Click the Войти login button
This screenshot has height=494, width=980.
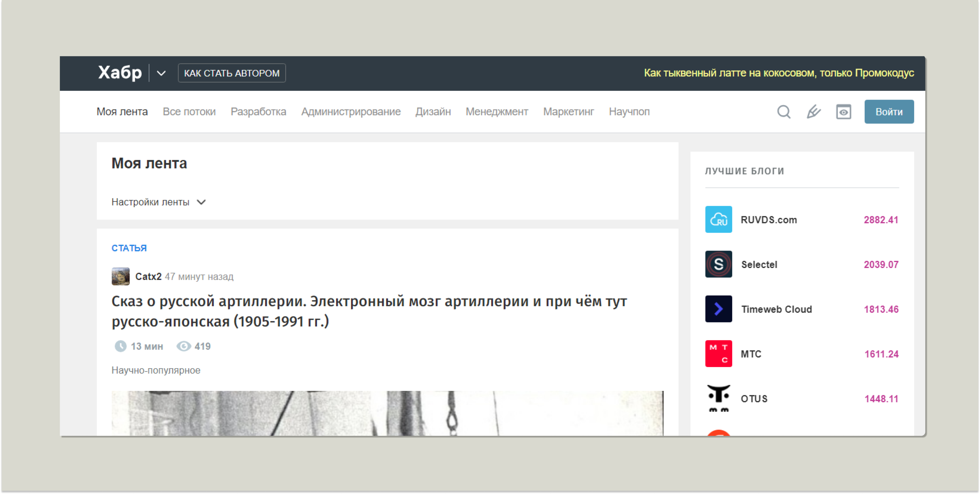[889, 111]
